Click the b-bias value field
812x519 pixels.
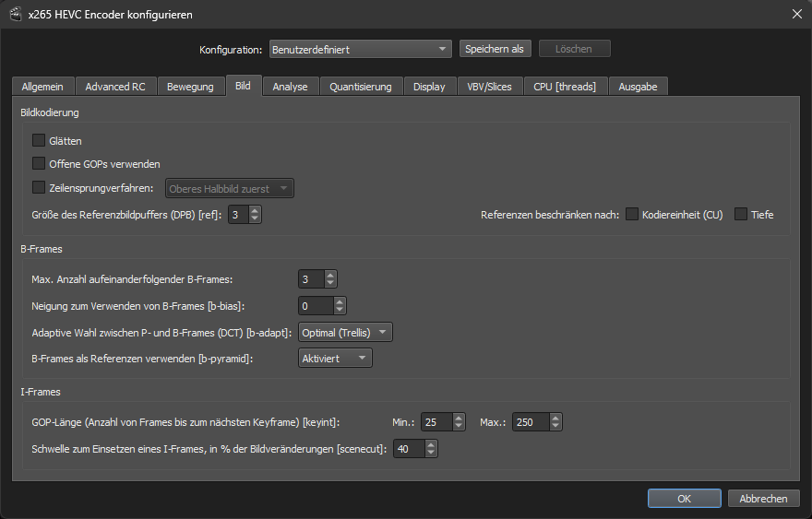tap(316, 306)
